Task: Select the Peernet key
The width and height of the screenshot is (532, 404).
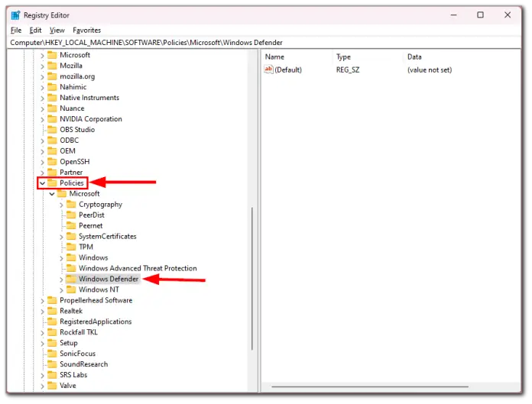Action: [91, 225]
